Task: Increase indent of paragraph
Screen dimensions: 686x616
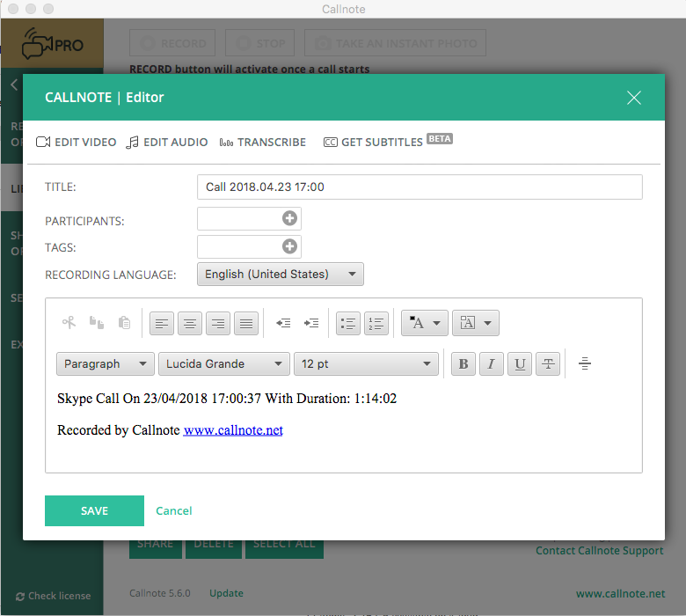Action: click(x=311, y=323)
